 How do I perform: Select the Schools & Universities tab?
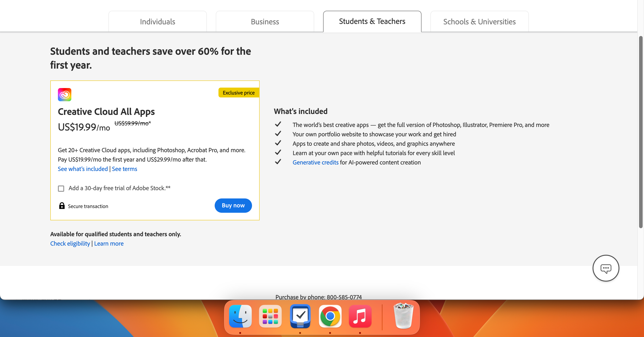click(x=479, y=22)
